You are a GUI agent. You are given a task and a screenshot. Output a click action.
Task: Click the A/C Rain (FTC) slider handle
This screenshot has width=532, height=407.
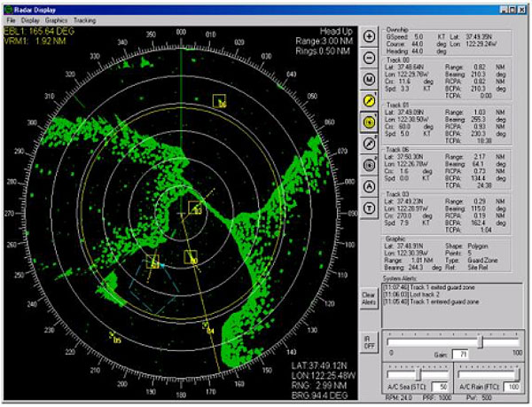tap(518, 375)
